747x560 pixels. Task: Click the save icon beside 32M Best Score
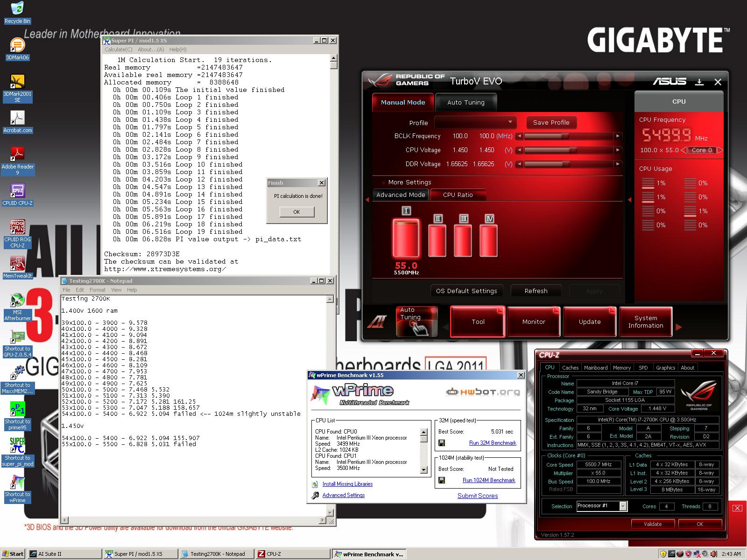point(442,443)
